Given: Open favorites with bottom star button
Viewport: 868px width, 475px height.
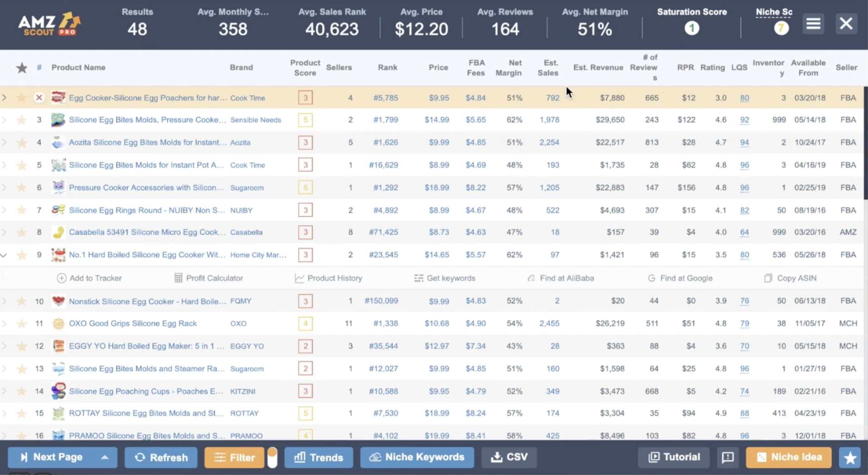Looking at the screenshot, I should click(850, 457).
